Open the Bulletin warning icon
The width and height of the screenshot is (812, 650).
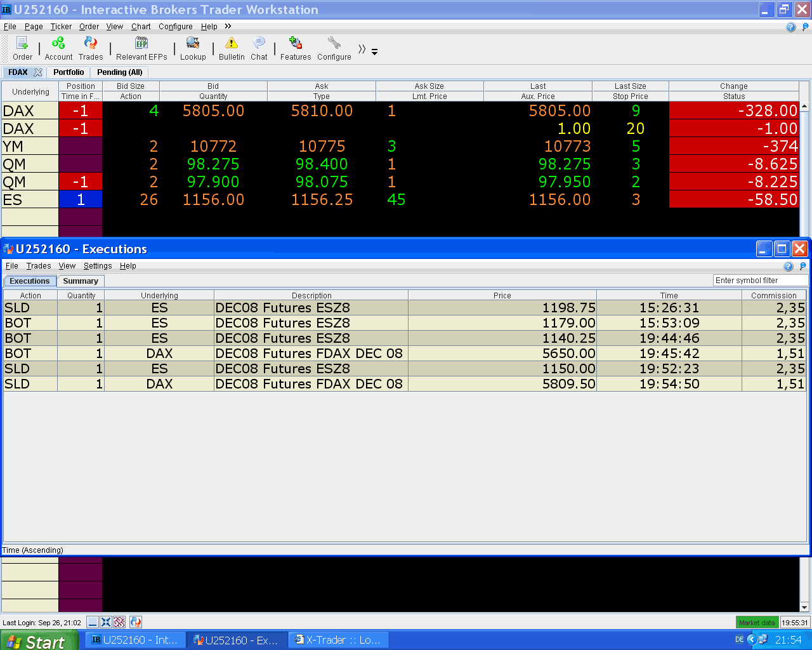[x=232, y=48]
